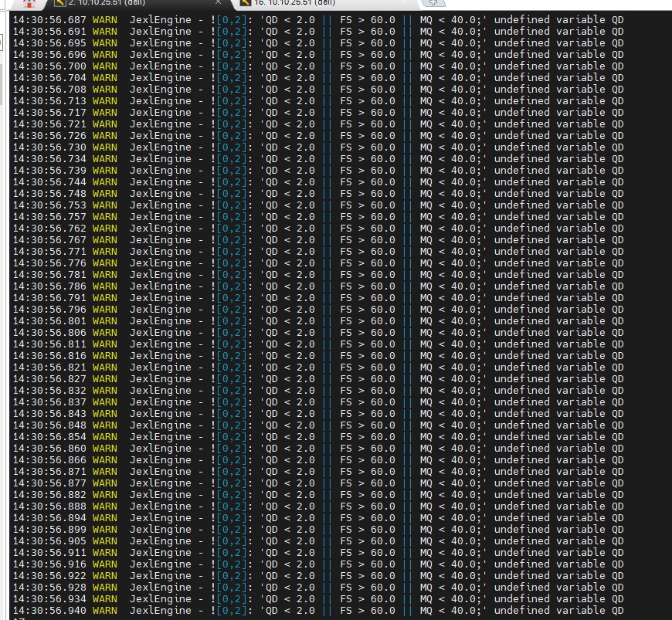Click the timestamp 14:30:56.734
The image size is (672, 620).
(49, 158)
